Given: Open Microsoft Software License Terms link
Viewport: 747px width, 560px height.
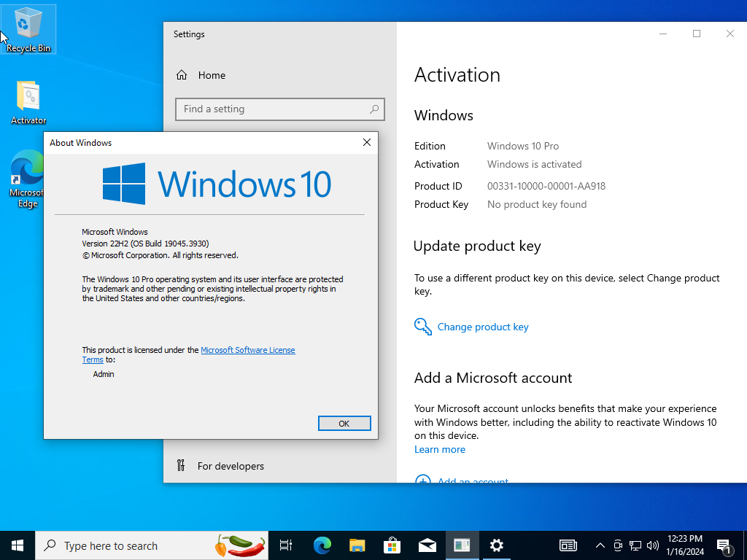Looking at the screenshot, I should click(248, 350).
